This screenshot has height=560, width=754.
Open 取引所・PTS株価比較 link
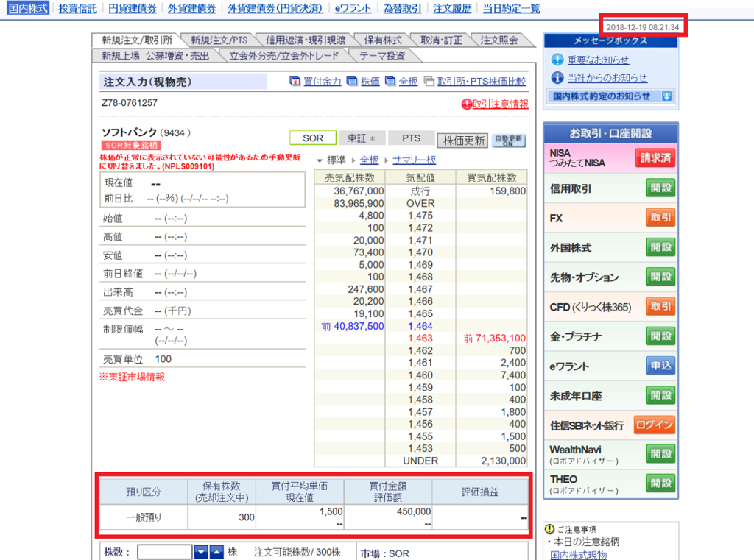coord(482,81)
